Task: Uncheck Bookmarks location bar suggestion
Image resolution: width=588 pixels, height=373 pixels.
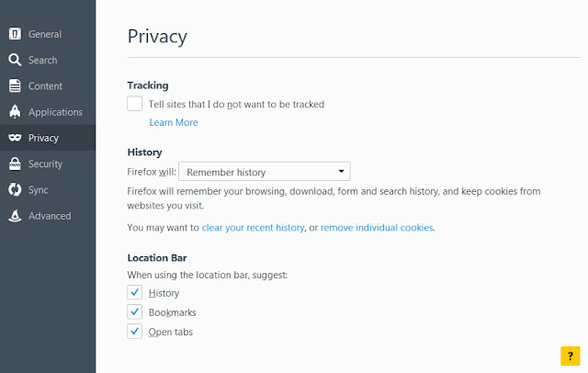Action: pyautogui.click(x=135, y=311)
